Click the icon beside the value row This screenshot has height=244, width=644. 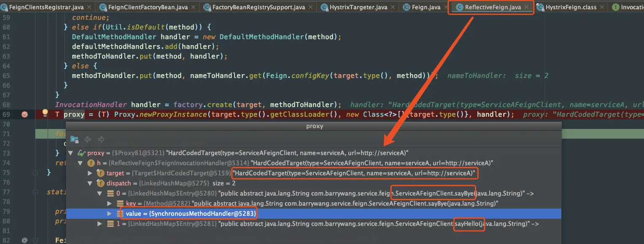click(x=119, y=214)
